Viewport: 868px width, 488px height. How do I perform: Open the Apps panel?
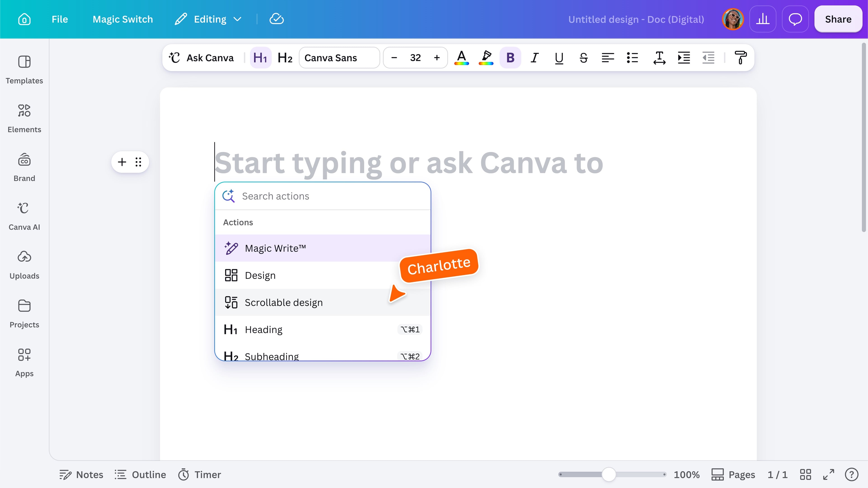click(24, 363)
